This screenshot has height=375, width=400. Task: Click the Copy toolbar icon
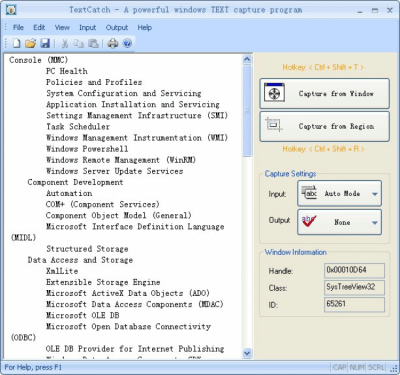click(79, 43)
